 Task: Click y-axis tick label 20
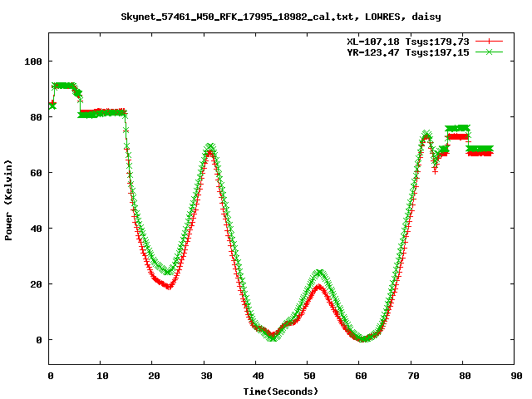point(36,284)
